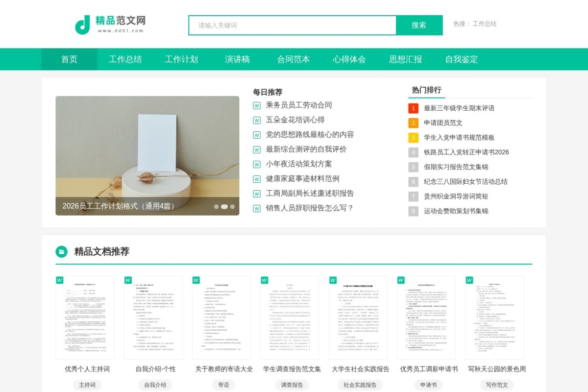This screenshot has width=588, height=392.
Task: Open 运动会赞助策划书集锦
Action: [x=456, y=211]
